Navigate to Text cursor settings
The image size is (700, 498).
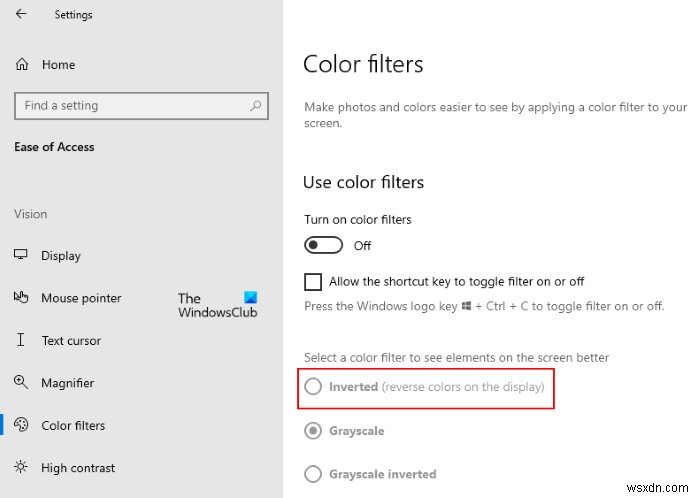[x=71, y=340]
